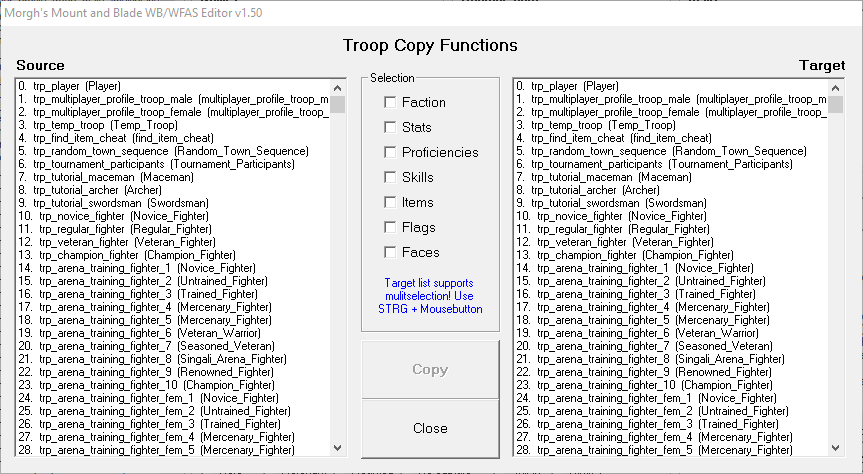Select trp_tournament_participants in Target list

coord(671,164)
